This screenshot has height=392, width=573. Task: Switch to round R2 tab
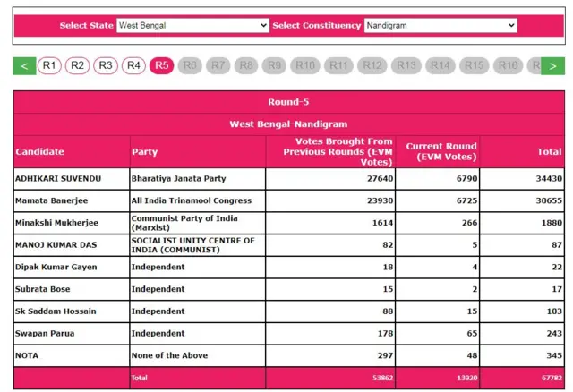point(77,65)
